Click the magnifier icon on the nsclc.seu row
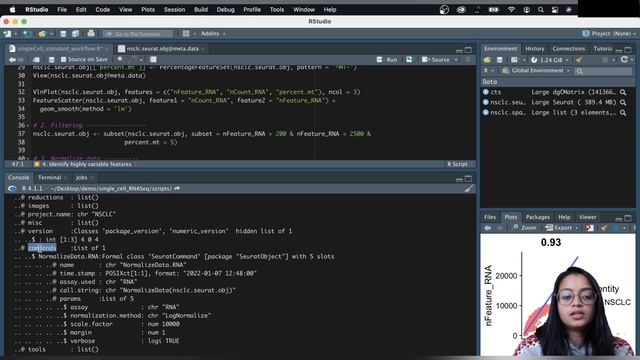 click(623, 102)
